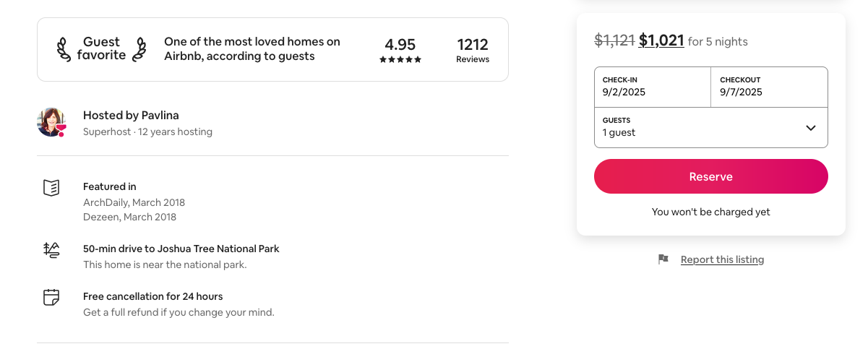This screenshot has height=362, width=868.
Task: Open the Checkout date field
Action: point(769,87)
